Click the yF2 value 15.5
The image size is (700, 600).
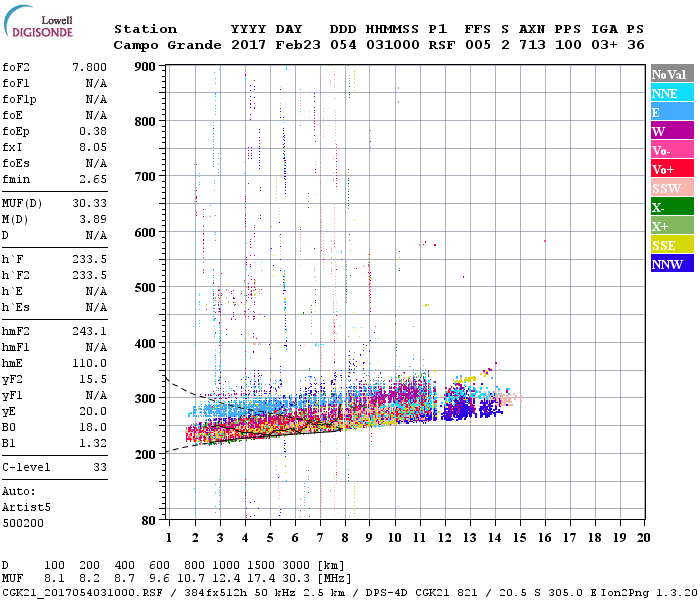[93, 379]
